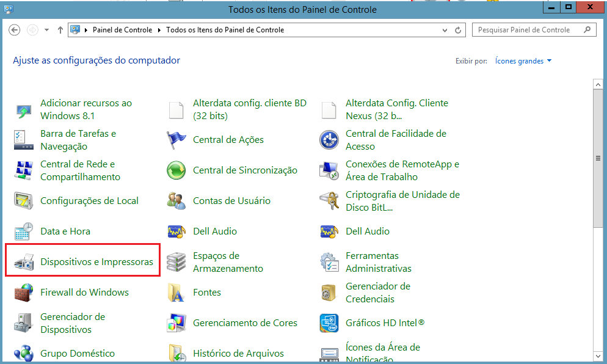This screenshot has height=364, width=607.
Task: Click the Gráficos HD Intel icon
Action: point(329,323)
